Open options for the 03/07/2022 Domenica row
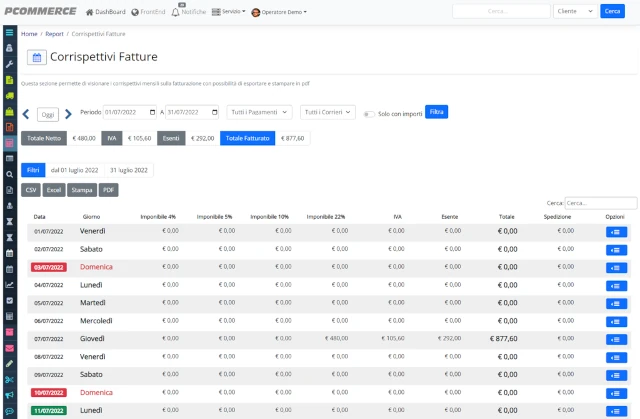 point(616,268)
